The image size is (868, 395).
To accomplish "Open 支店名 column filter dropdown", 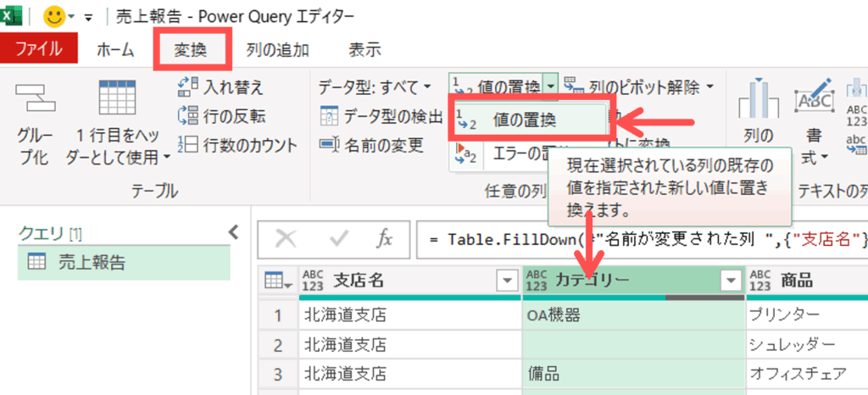I will tap(506, 280).
